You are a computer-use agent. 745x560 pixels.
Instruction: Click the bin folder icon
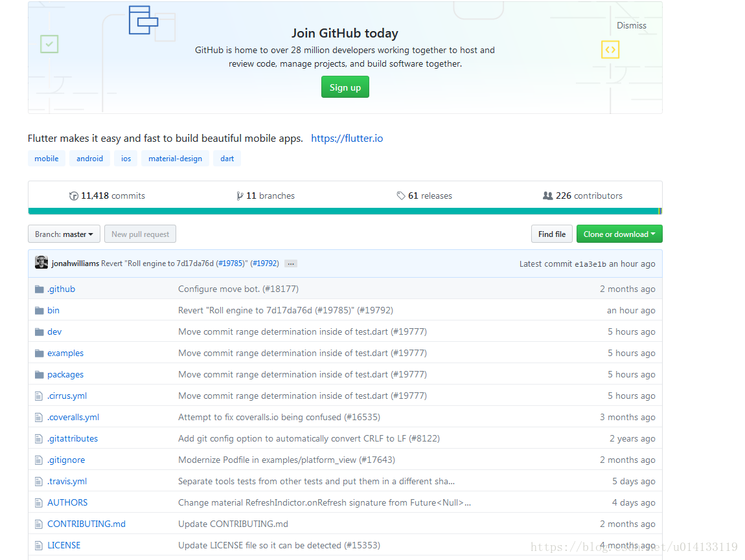[39, 311]
